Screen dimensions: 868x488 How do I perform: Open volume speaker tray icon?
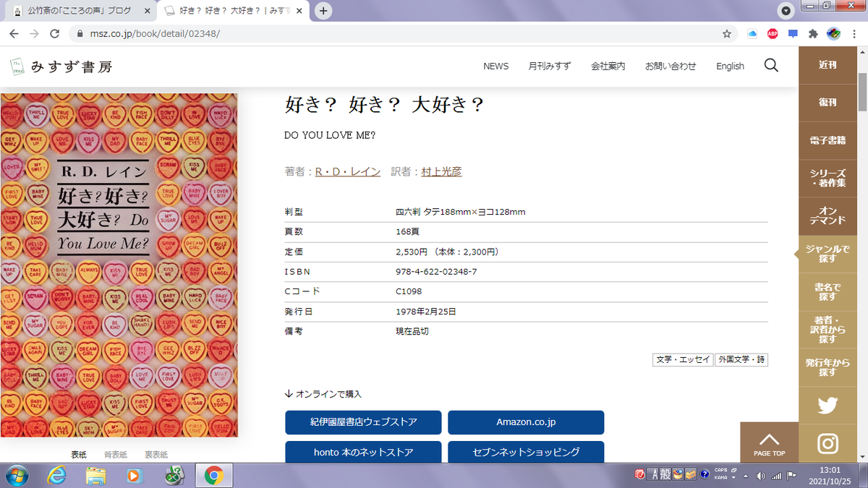click(x=760, y=476)
